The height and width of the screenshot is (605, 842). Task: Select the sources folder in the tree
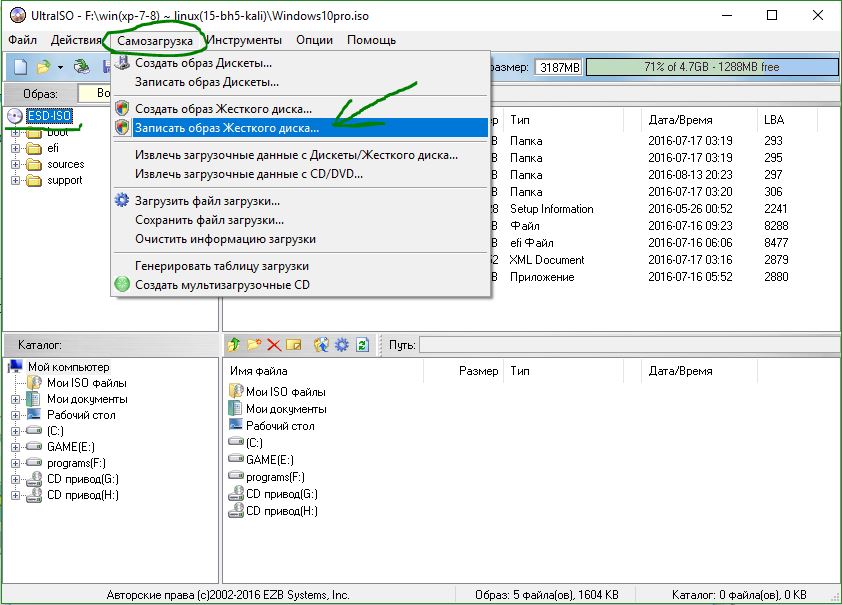pos(66,164)
